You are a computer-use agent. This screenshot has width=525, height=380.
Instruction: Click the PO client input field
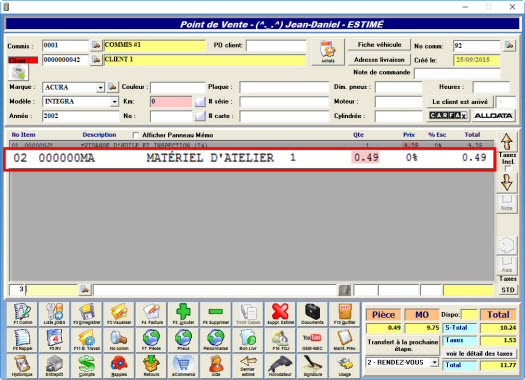tap(276, 46)
